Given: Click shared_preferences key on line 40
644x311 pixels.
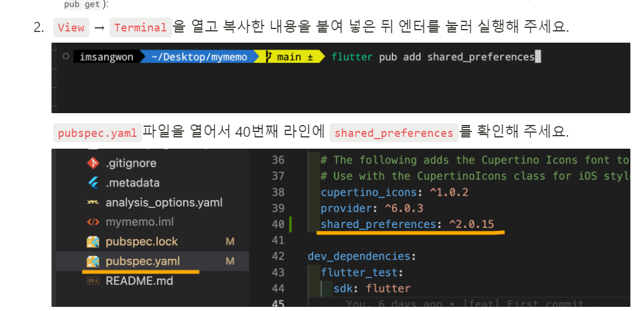Looking at the screenshot, I should (378, 224).
